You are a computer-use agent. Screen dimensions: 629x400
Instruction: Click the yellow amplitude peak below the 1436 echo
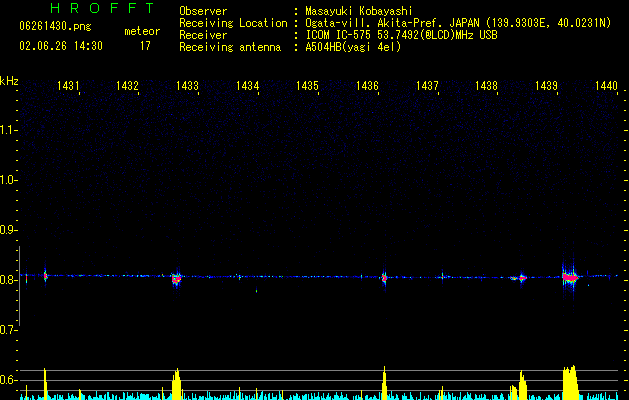pyautogui.click(x=384, y=383)
